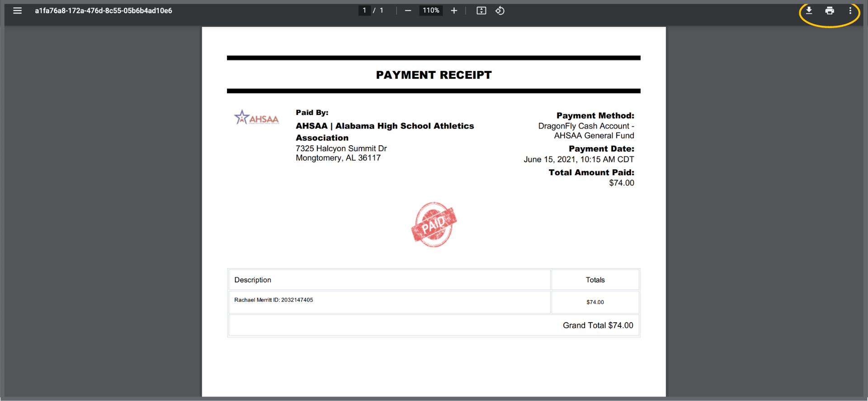Click the Rachael Merritt ID row

point(274,300)
